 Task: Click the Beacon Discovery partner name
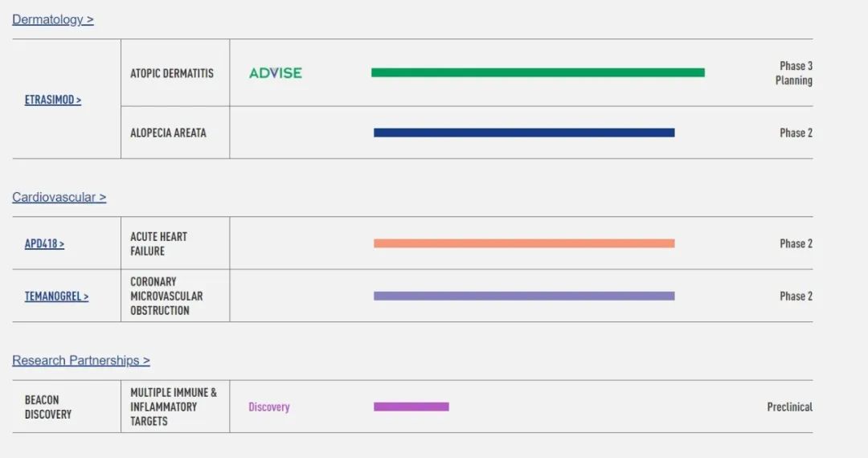(48, 407)
